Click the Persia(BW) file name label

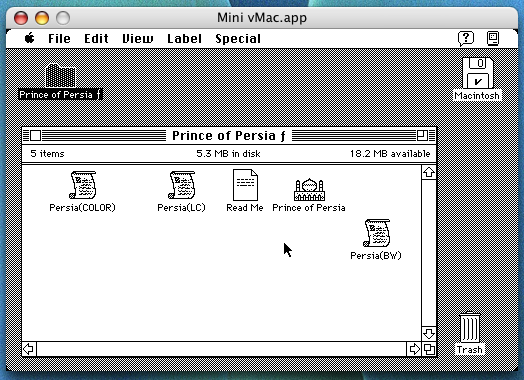click(x=376, y=256)
